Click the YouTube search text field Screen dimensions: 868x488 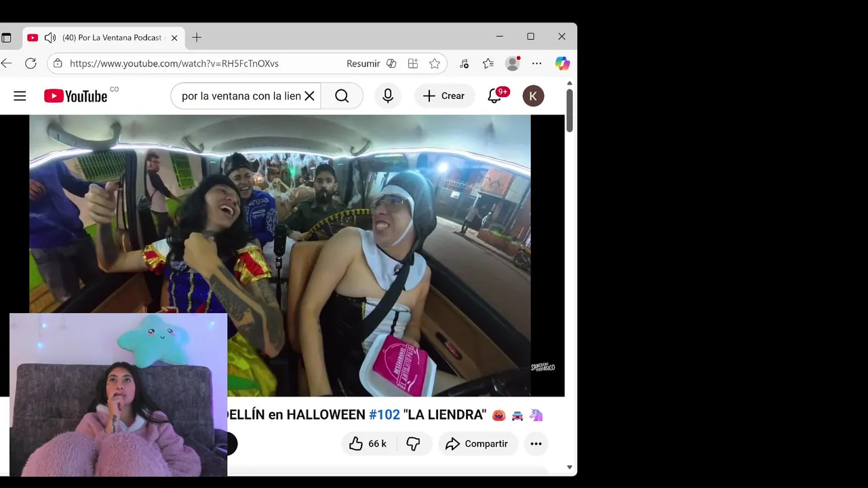click(x=241, y=96)
